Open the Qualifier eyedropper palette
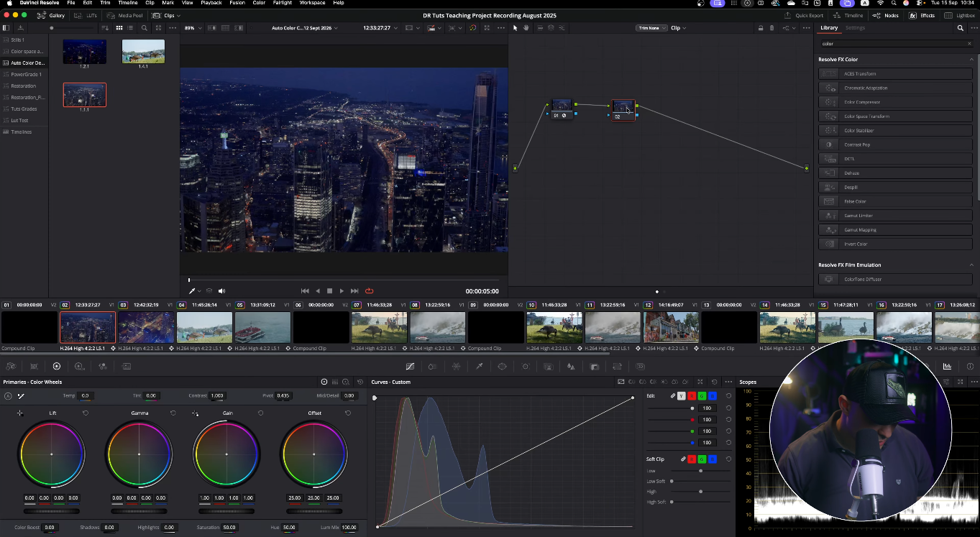The image size is (980, 537). point(479,366)
